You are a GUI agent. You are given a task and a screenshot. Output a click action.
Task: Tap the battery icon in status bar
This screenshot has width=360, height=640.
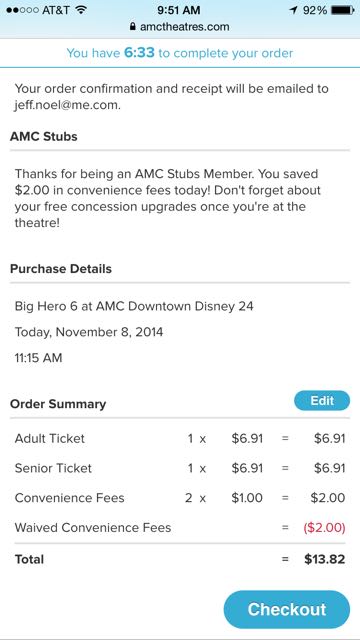click(342, 10)
